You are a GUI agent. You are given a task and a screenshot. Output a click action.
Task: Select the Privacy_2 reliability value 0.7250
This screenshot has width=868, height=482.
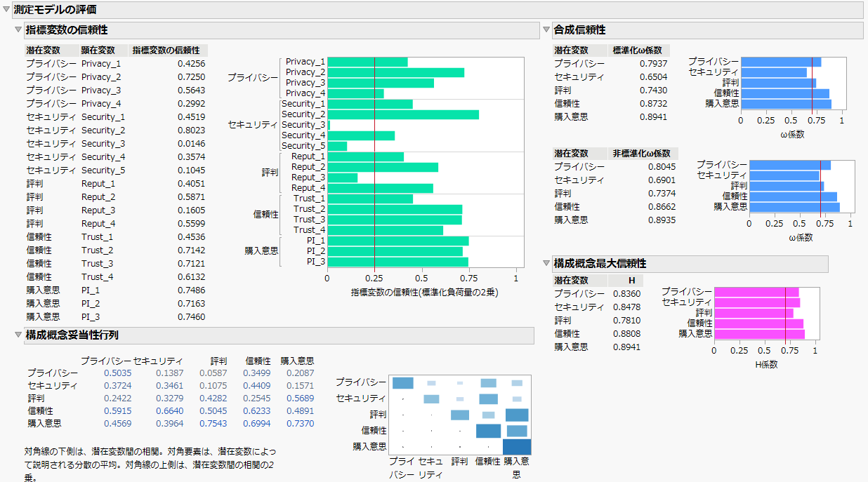[x=191, y=77]
